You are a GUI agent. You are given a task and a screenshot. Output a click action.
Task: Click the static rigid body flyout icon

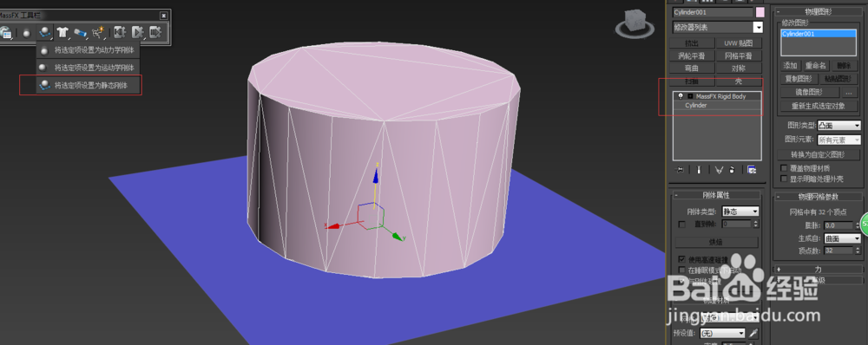(45, 33)
